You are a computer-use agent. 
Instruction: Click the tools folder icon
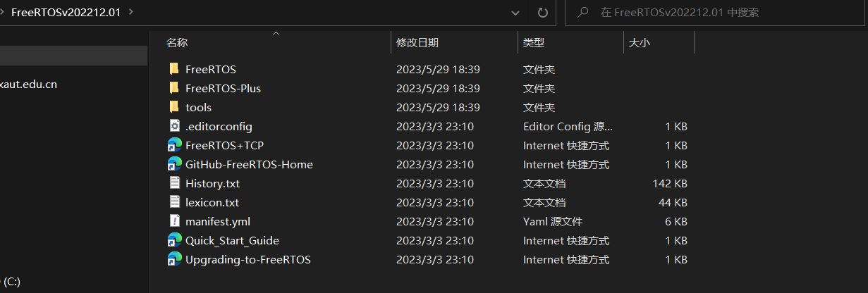[x=174, y=107]
